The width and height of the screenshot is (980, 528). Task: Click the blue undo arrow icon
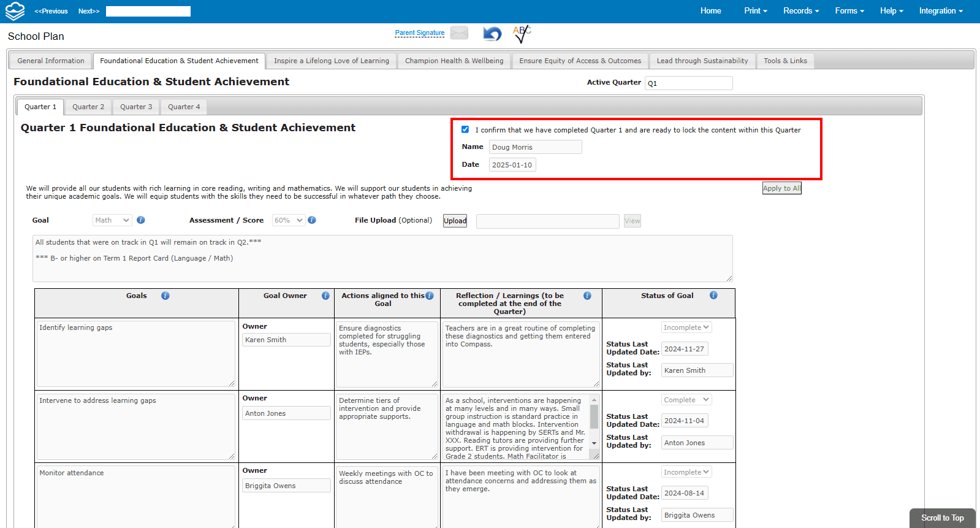pos(492,34)
